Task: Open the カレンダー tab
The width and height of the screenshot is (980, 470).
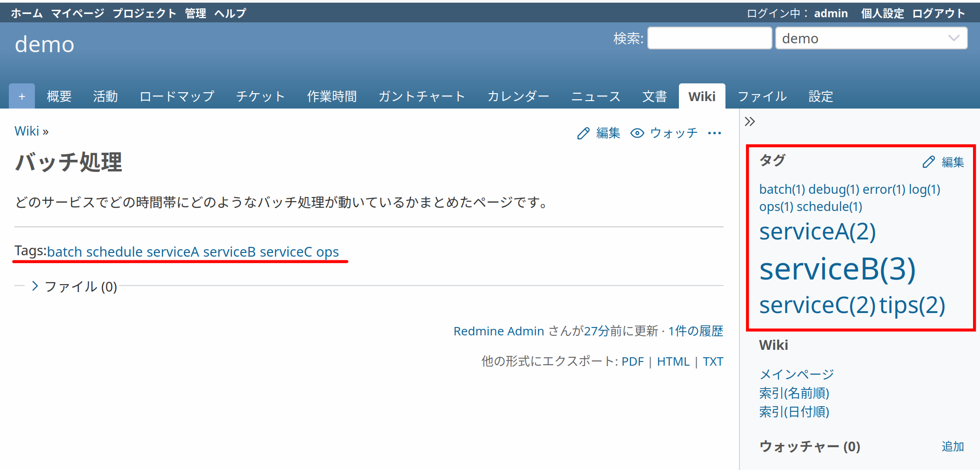Action: coord(518,96)
